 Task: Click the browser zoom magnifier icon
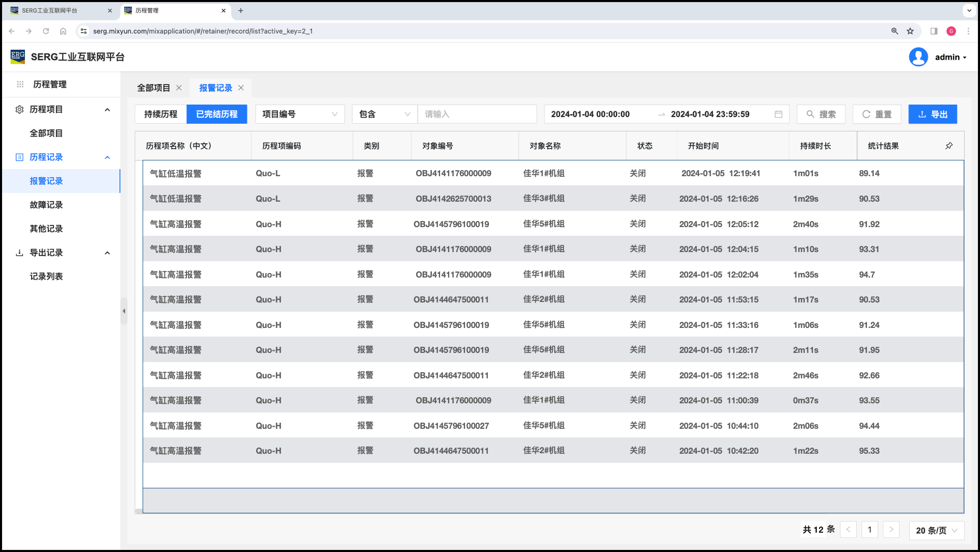pos(894,31)
